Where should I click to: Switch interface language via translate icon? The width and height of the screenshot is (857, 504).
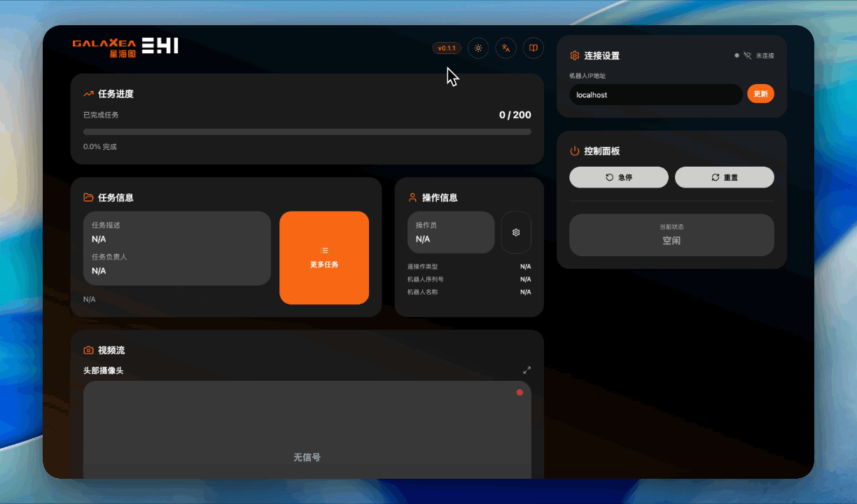(x=506, y=48)
